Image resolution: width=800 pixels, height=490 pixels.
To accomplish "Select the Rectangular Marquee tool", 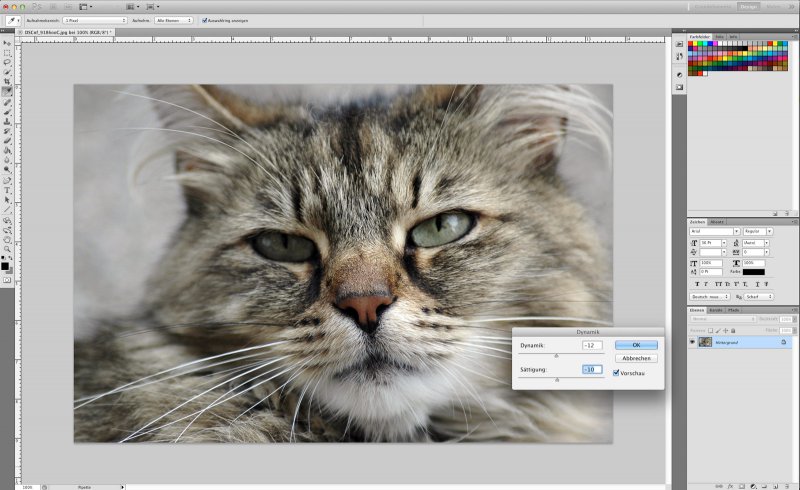I will click(7, 53).
